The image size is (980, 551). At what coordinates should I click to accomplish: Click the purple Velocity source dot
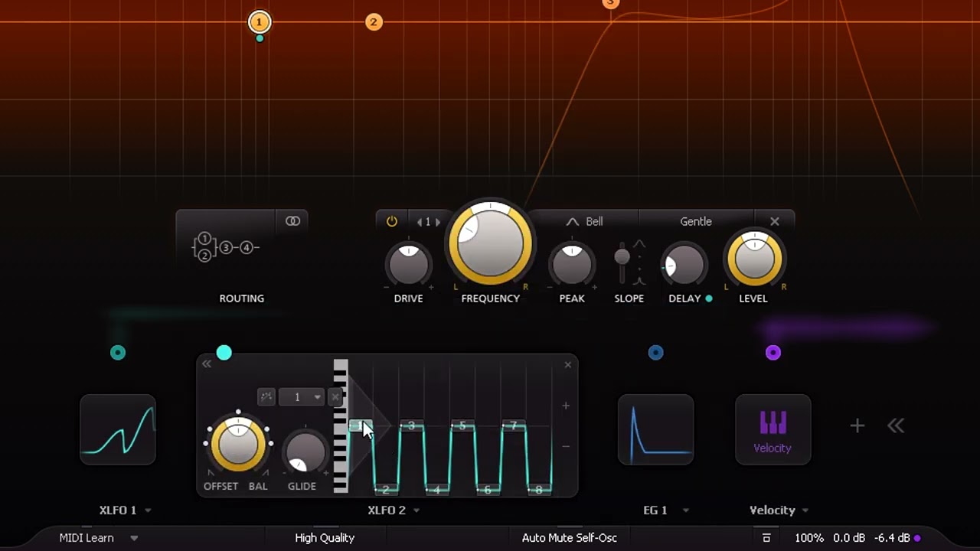[x=773, y=353]
